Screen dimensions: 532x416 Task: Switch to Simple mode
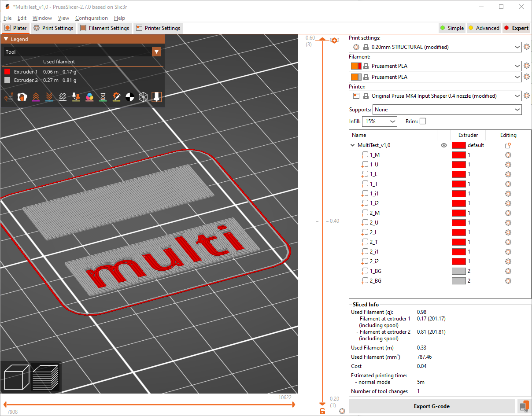[x=452, y=28]
